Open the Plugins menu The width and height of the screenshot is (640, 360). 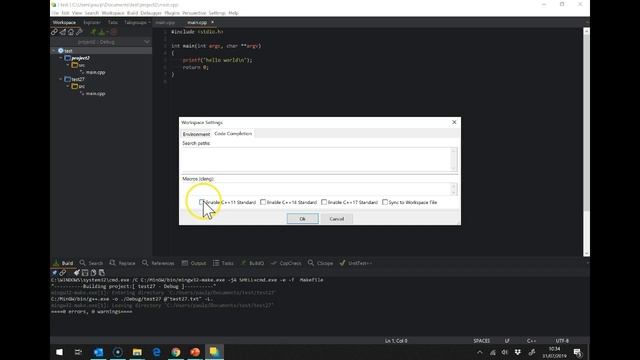(x=172, y=13)
